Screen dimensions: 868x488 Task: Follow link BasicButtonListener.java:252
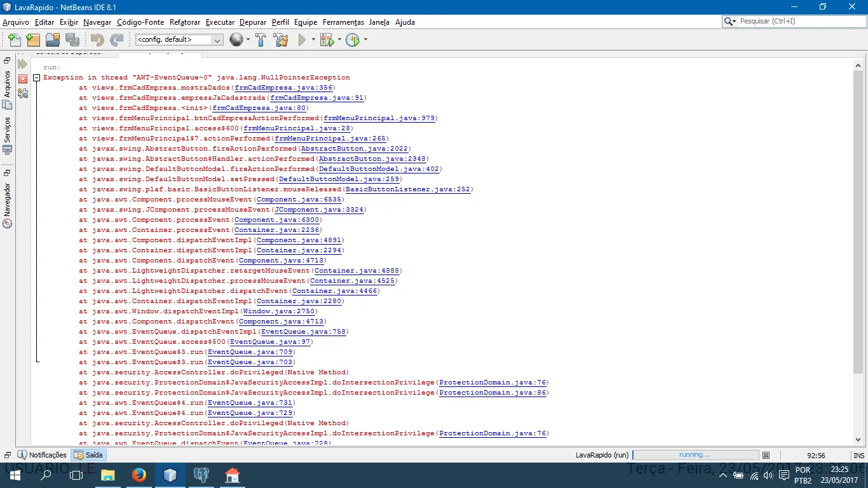pyautogui.click(x=408, y=189)
